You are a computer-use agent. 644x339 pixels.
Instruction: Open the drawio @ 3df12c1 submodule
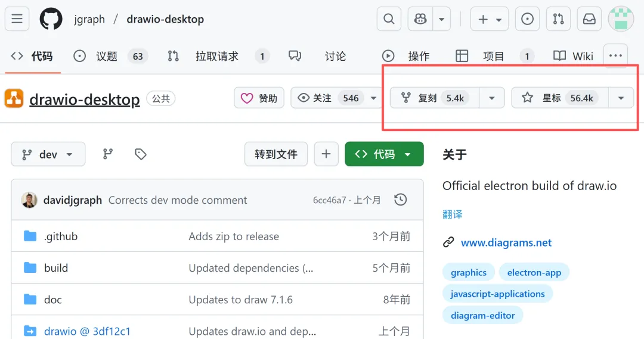(87, 331)
